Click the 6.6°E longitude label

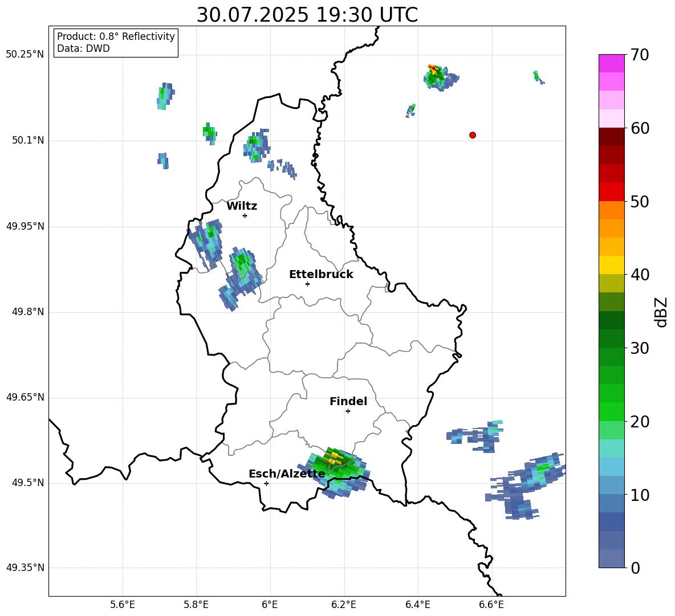click(491, 605)
